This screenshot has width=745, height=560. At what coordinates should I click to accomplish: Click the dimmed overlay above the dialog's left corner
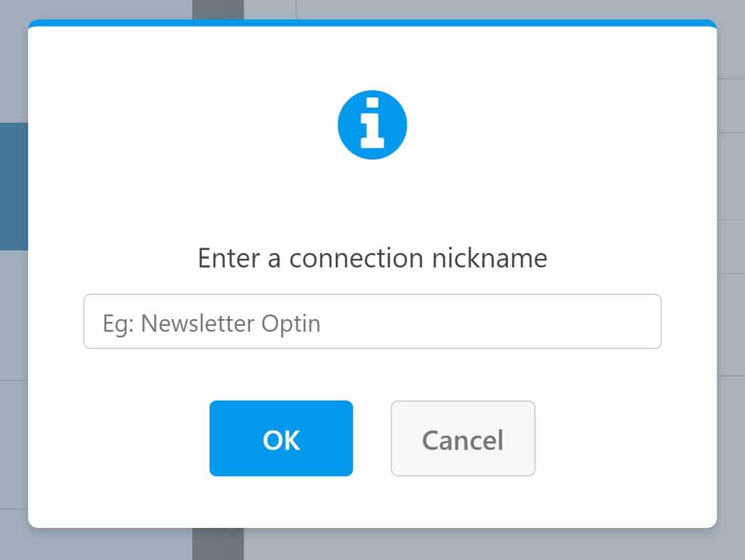(x=95, y=9)
